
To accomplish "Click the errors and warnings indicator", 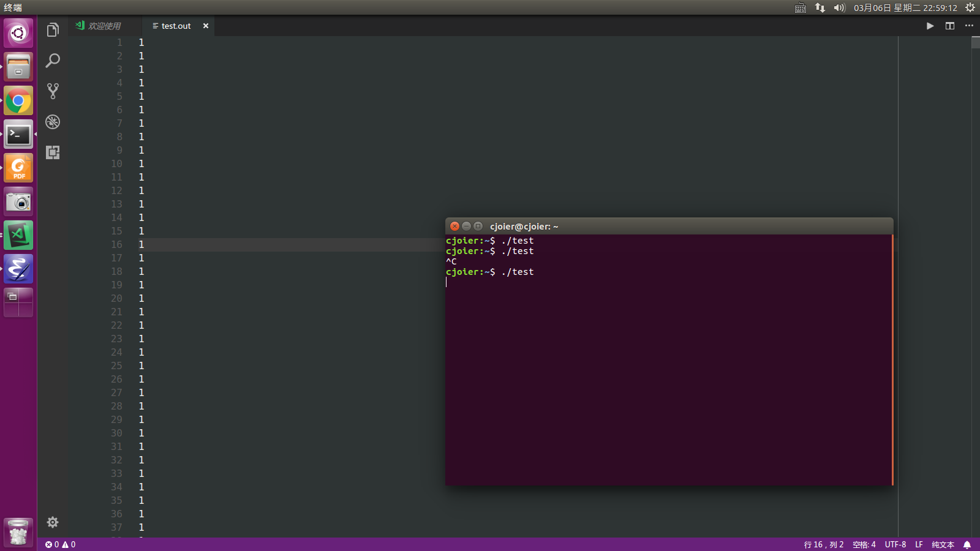I will [60, 544].
